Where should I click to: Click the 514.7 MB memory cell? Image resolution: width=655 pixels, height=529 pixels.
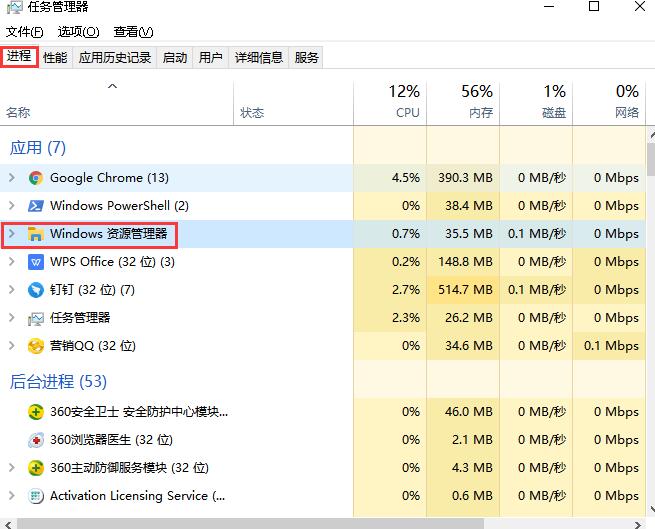[x=463, y=290]
